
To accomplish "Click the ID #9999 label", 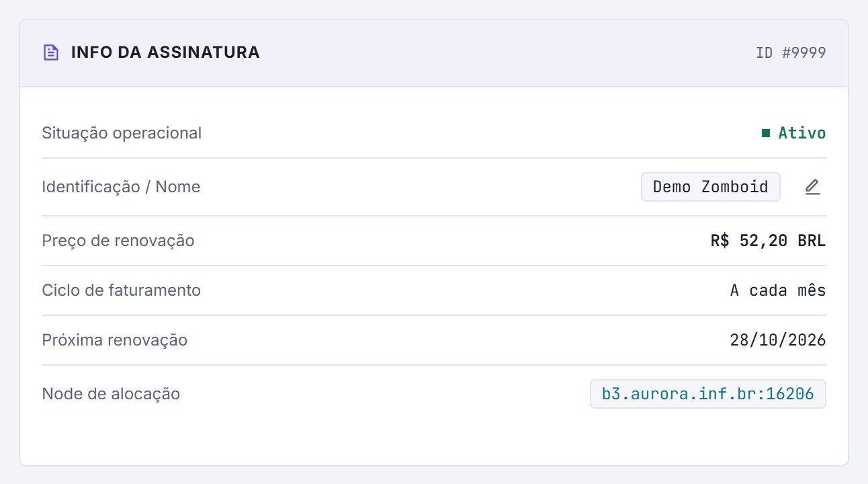I will 791,52.
